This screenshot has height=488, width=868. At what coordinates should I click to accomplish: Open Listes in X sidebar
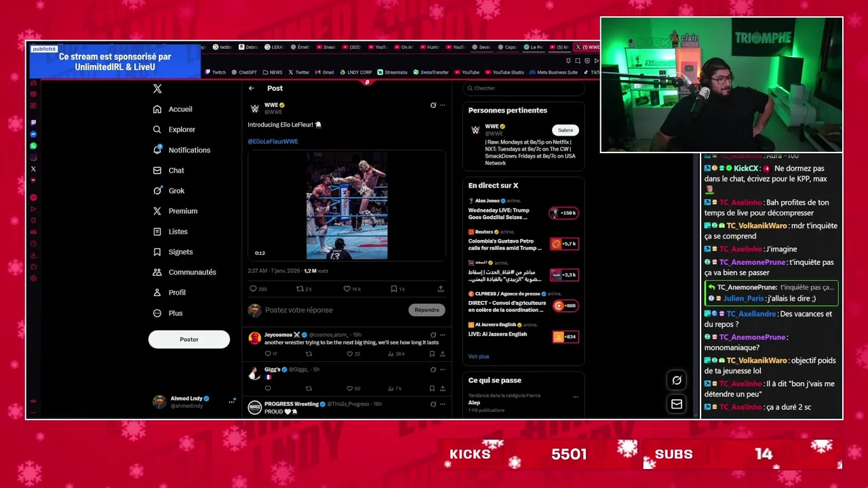[x=171, y=231]
